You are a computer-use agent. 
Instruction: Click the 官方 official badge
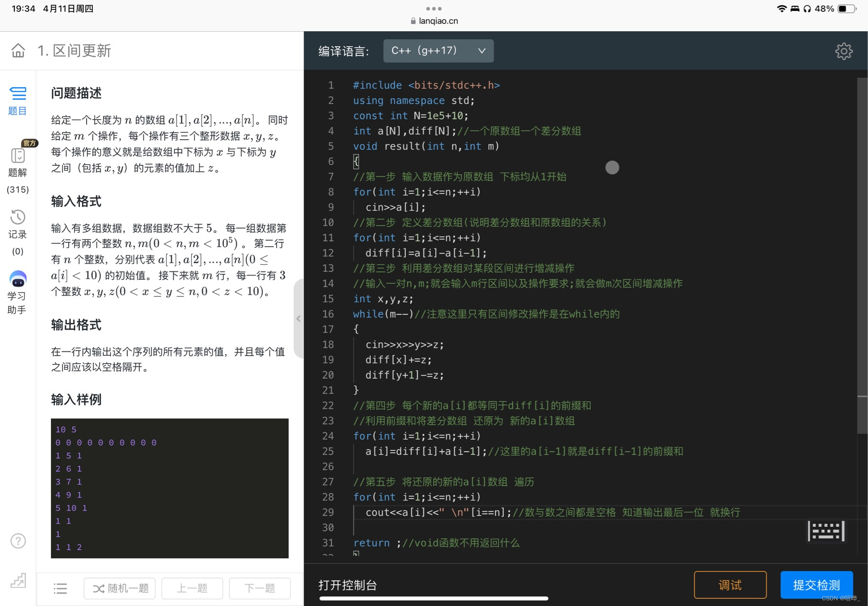point(29,143)
